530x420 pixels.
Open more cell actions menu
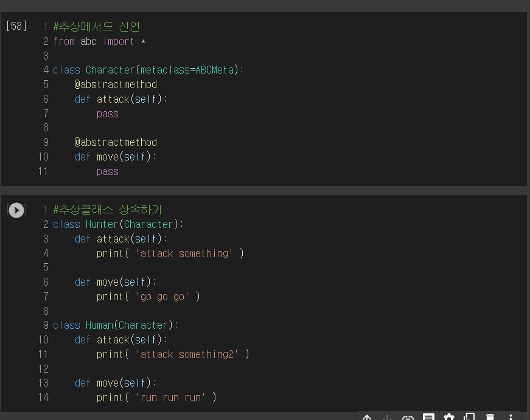pyautogui.click(x=511, y=418)
